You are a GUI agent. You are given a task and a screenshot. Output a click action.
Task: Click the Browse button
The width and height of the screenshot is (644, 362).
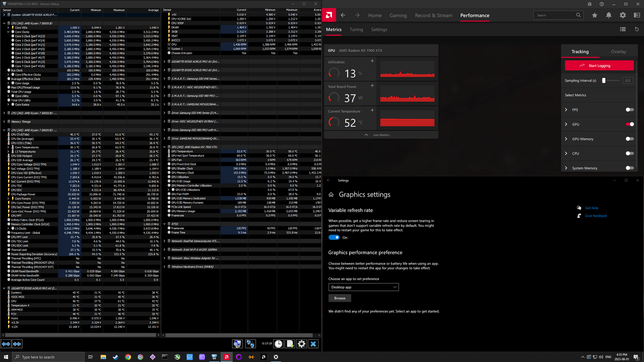(x=340, y=298)
